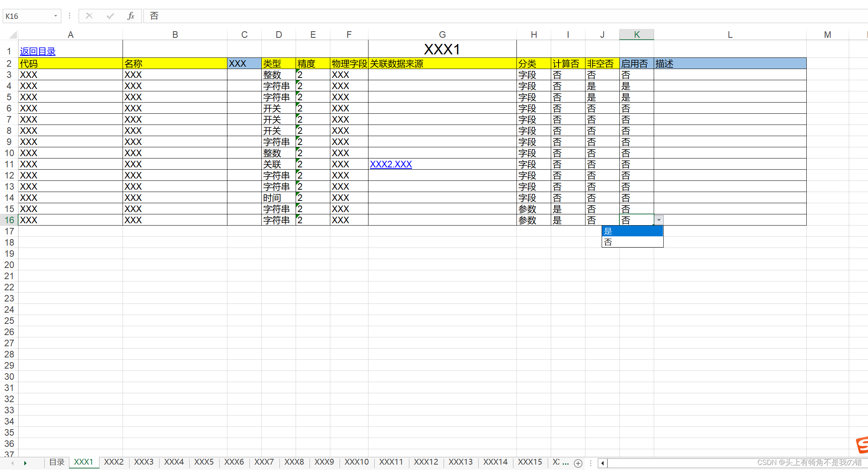Screen dimensions: 868x470
Task: Click the 启用否 header cell
Action: tap(637, 63)
